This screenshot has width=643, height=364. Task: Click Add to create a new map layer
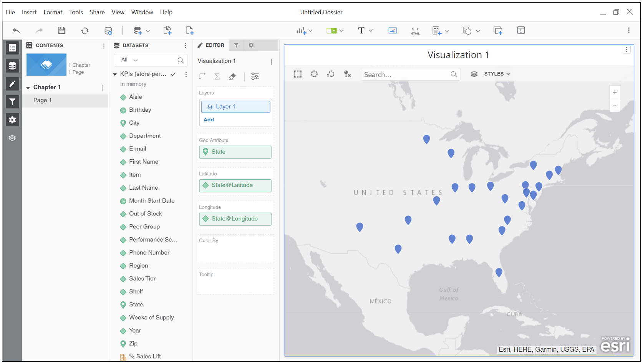(x=209, y=119)
